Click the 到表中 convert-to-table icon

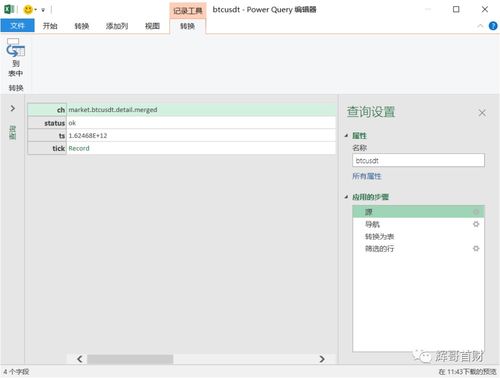click(x=15, y=57)
